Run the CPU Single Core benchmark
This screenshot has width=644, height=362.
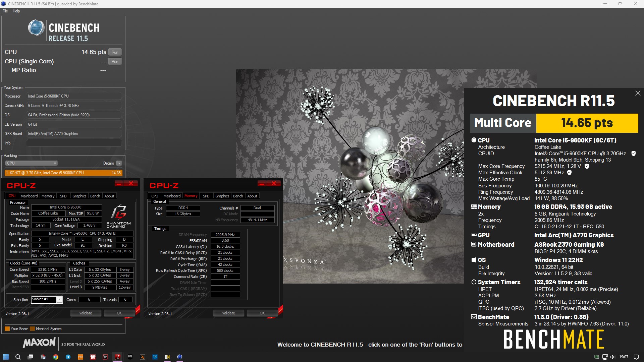115,61
